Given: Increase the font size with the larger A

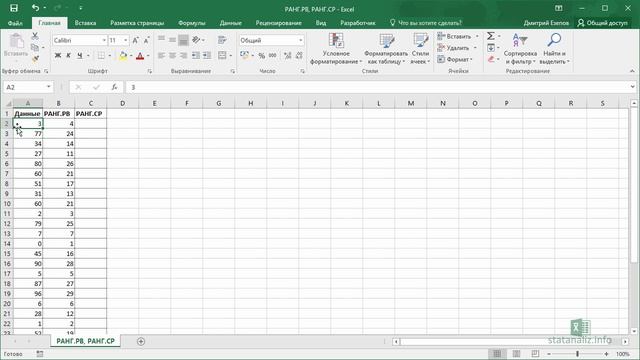Looking at the screenshot, I should [136, 40].
